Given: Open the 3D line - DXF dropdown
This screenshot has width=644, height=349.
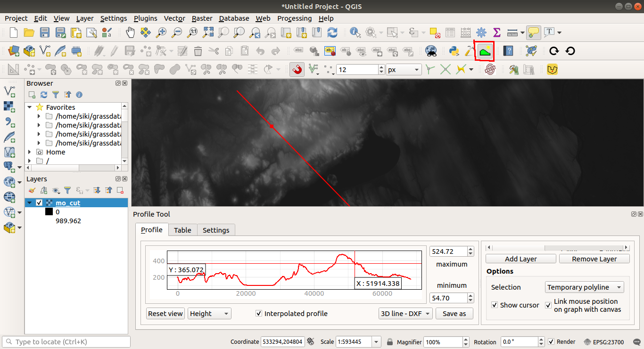Looking at the screenshot, I should 405,314.
